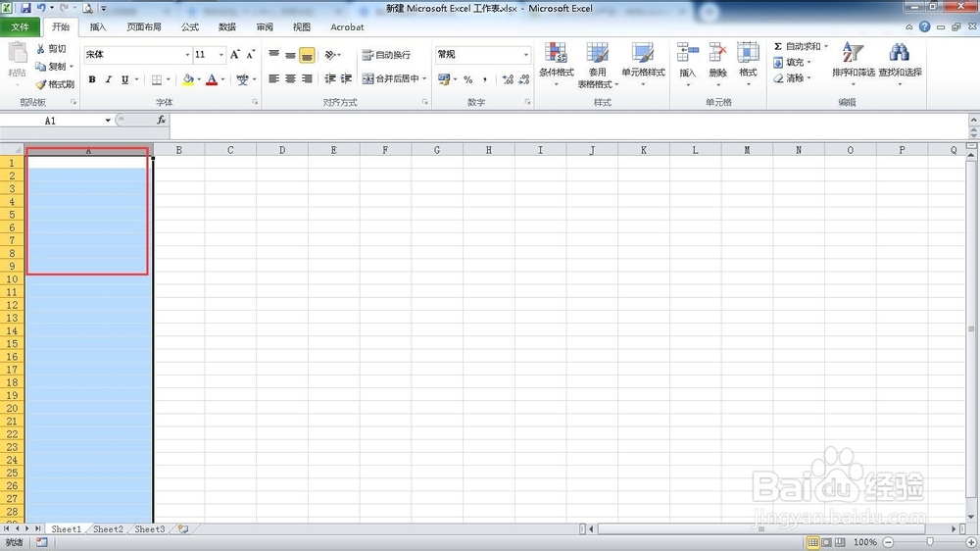Open borders dropdown arrow

(x=169, y=79)
